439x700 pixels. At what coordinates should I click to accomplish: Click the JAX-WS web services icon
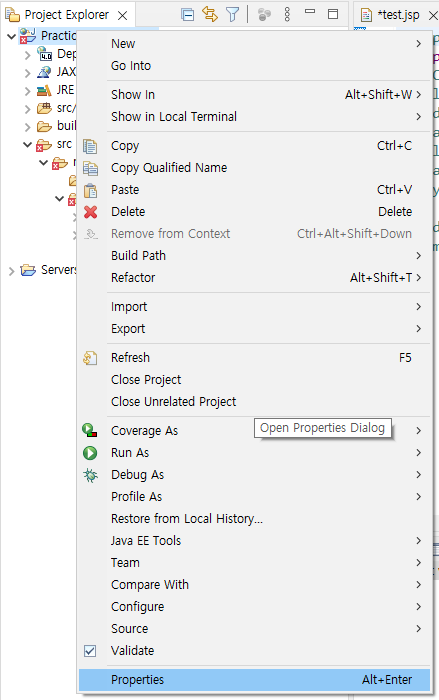tap(44, 72)
